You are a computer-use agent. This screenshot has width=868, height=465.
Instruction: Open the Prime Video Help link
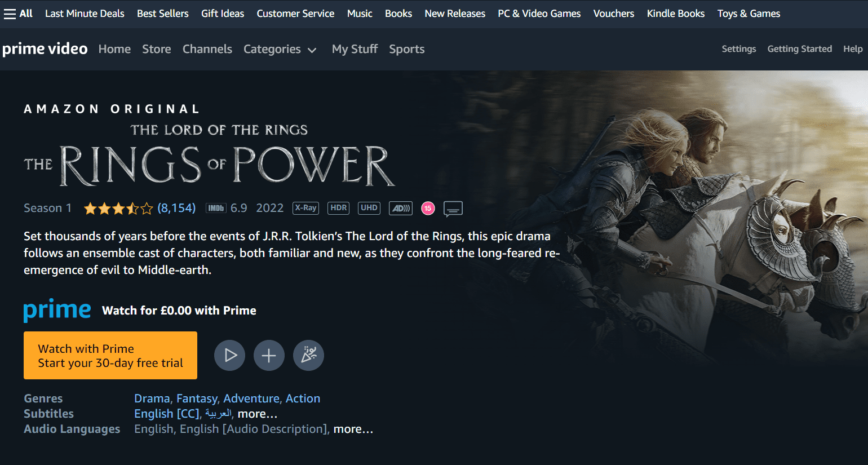853,49
